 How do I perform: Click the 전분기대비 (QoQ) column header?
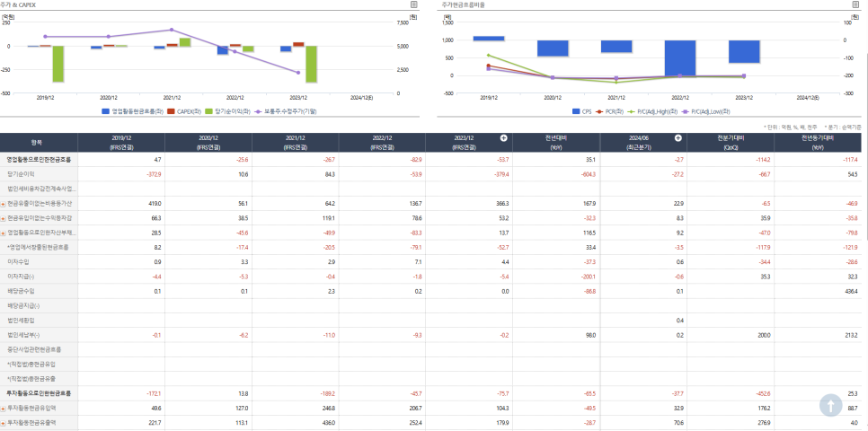tap(731, 142)
